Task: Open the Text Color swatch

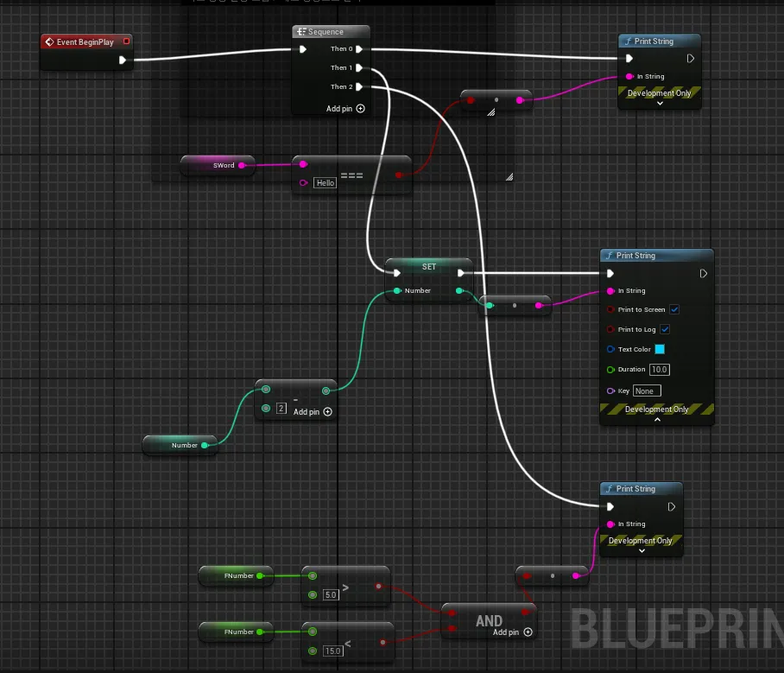Action: coord(660,349)
